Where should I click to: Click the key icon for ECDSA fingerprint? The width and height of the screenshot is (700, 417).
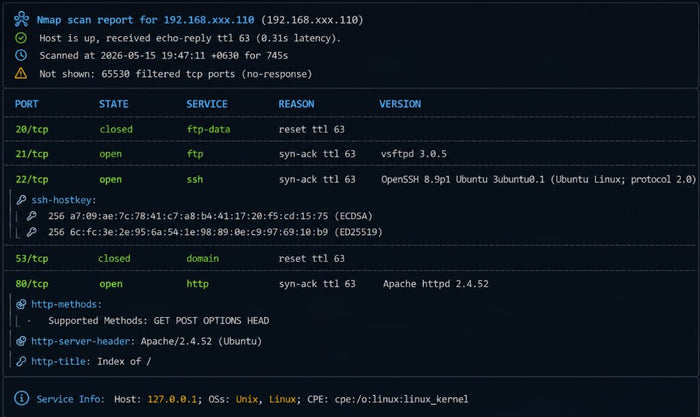click(31, 216)
